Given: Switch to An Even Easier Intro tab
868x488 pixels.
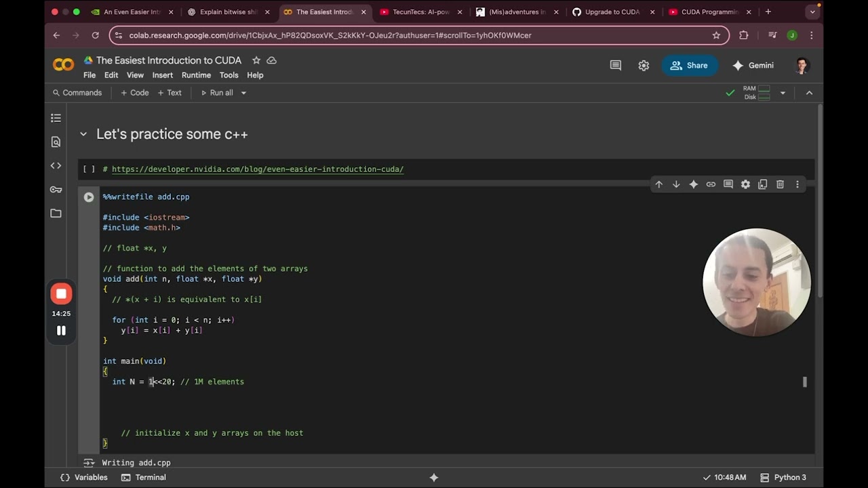Looking at the screenshot, I should coord(132,12).
